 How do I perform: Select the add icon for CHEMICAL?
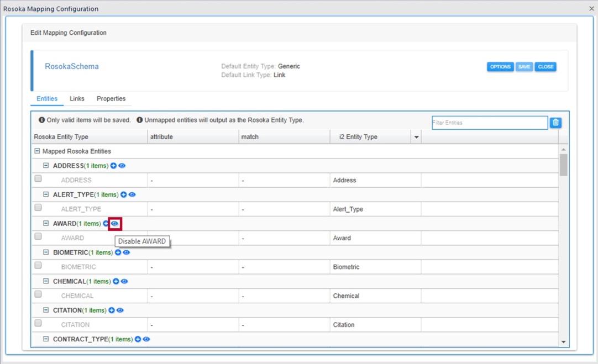[116, 281]
